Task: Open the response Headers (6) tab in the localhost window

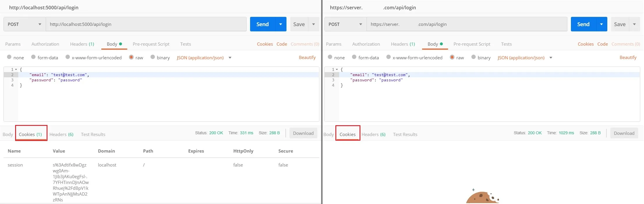Action: pyautogui.click(x=61, y=134)
